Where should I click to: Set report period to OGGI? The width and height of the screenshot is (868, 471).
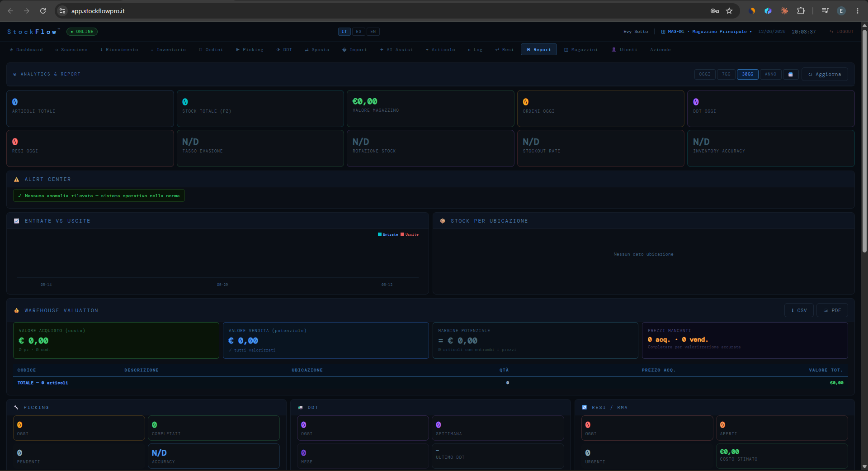coord(705,74)
